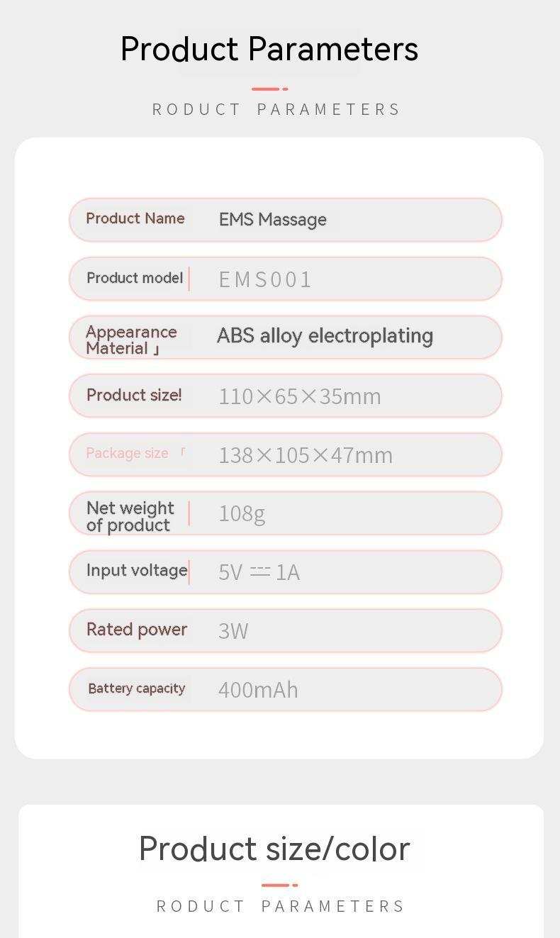Viewport: 560px width, 938px height.
Task: Click the EMS Massage value text
Action: pyautogui.click(x=272, y=220)
